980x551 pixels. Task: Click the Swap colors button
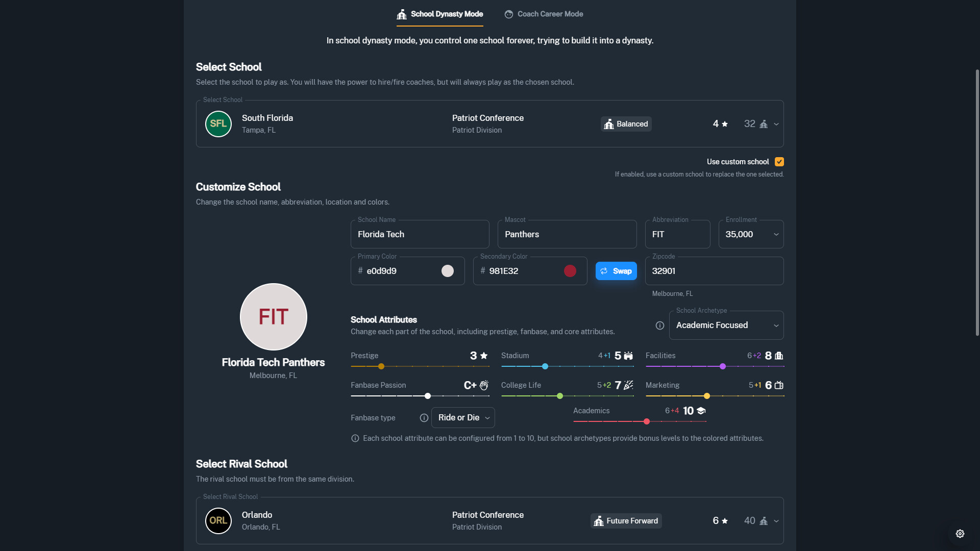(x=616, y=271)
